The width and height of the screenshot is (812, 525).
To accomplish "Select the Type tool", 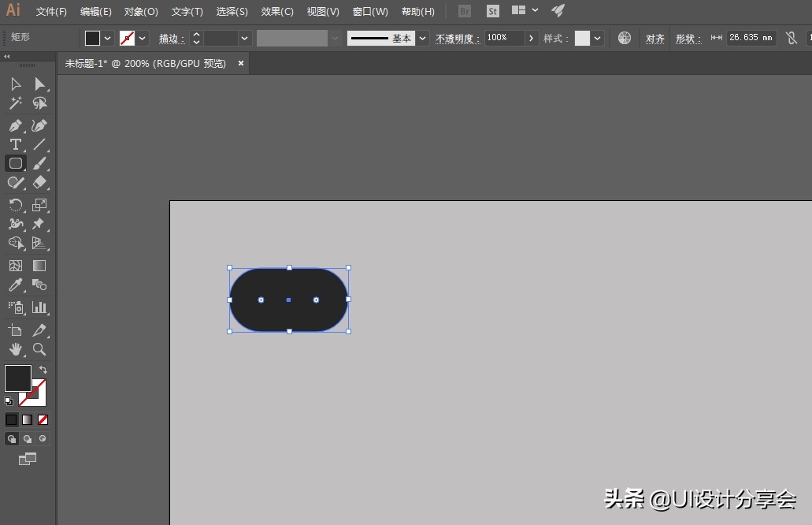I will (x=15, y=144).
